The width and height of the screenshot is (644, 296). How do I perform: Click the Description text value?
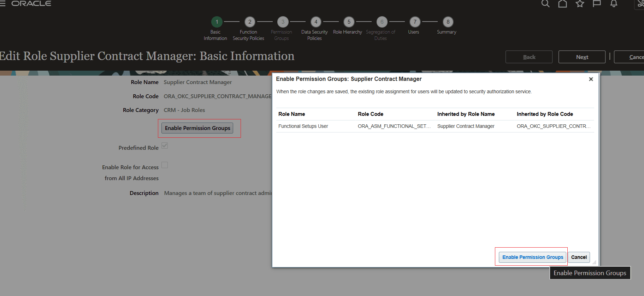click(218, 193)
